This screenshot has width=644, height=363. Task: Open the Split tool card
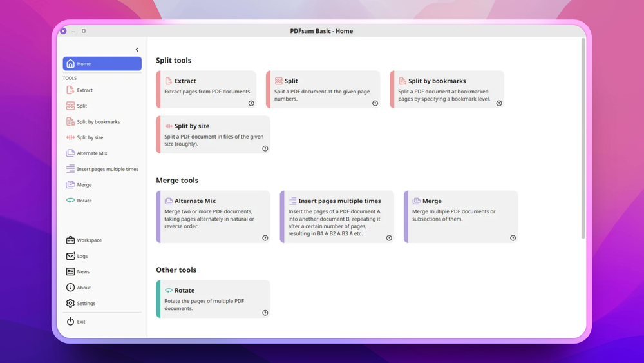(x=323, y=90)
